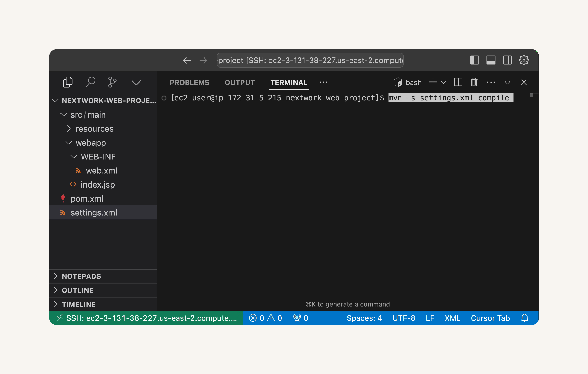This screenshot has width=588, height=374.
Task: Click the bash shell icon
Action: click(x=398, y=82)
